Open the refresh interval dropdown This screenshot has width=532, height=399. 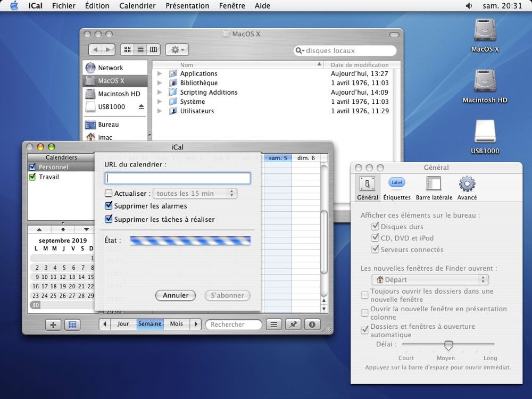tap(195, 194)
